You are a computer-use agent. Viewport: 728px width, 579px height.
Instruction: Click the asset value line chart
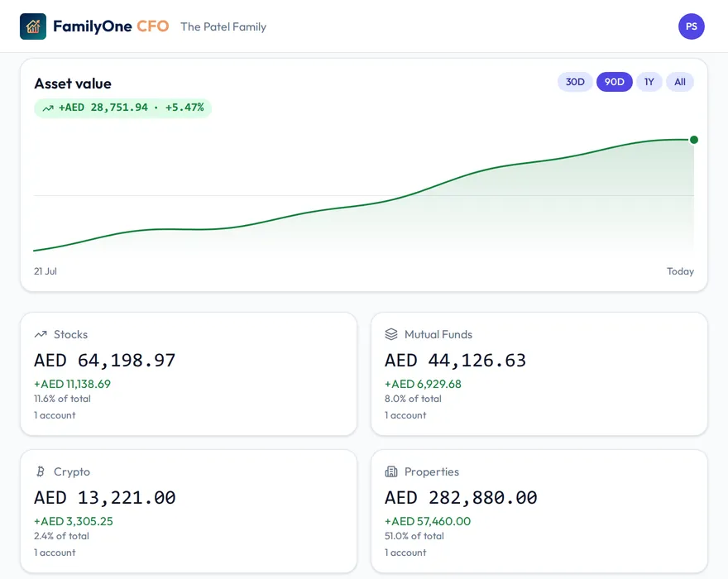(364, 195)
